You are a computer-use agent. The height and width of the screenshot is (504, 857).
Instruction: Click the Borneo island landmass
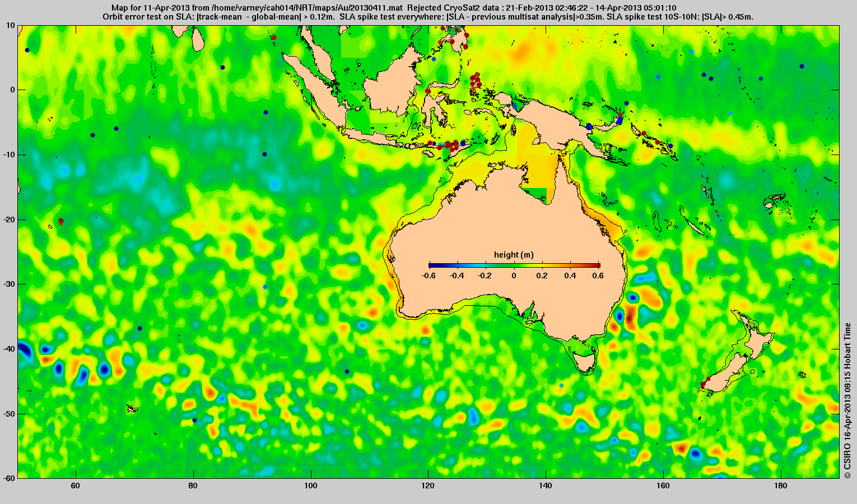coord(392,84)
